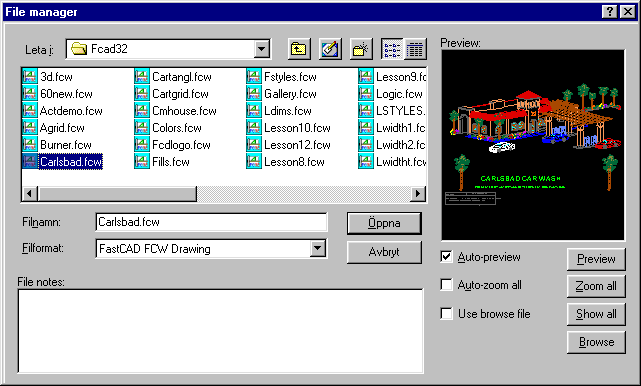Viewport: 641px width, 386px height.
Task: Select the Lesson10.fcw file name
Action: (x=297, y=128)
